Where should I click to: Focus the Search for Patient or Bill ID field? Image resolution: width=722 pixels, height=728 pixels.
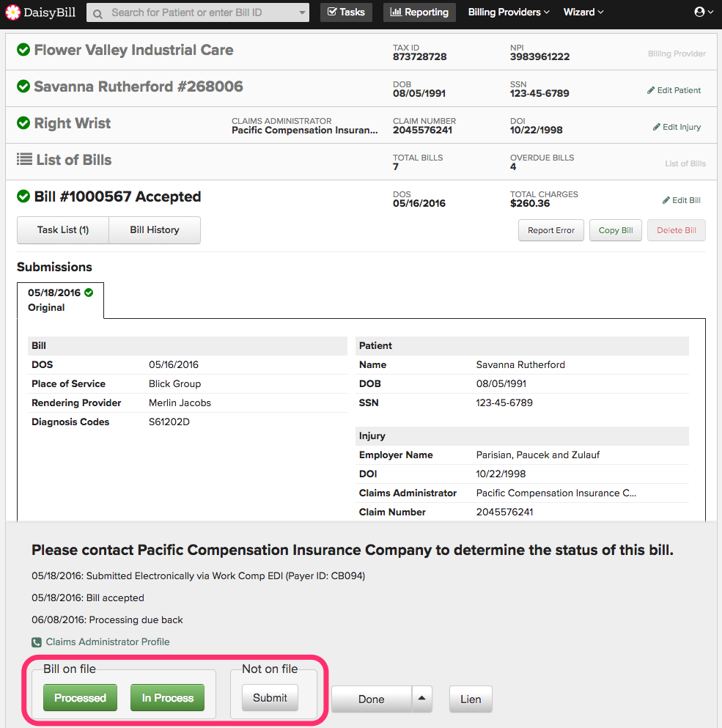click(x=199, y=12)
